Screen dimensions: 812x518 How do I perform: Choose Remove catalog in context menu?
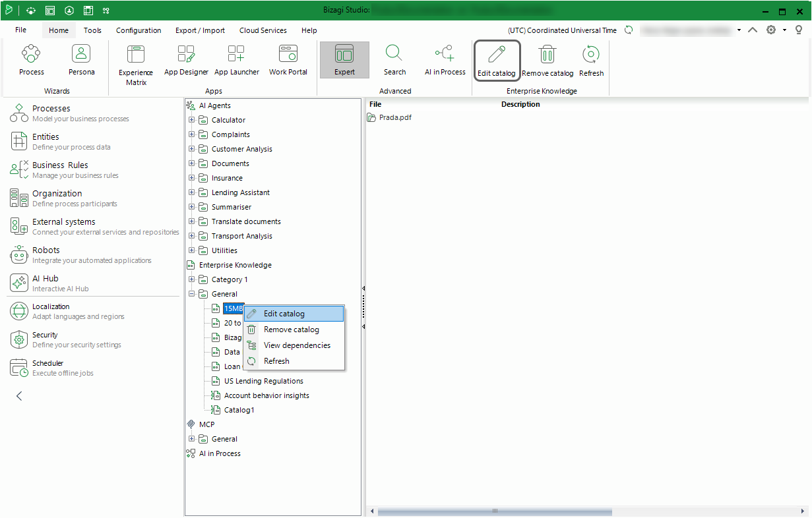coord(294,330)
